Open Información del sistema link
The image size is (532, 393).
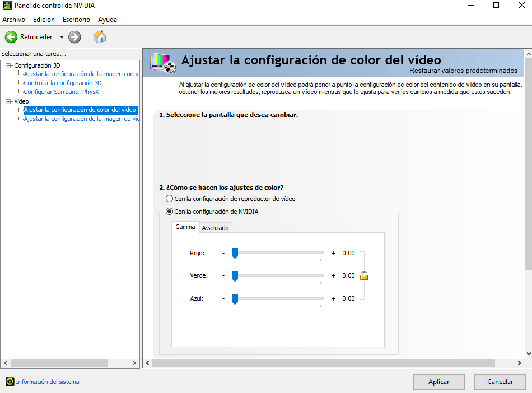(48, 382)
